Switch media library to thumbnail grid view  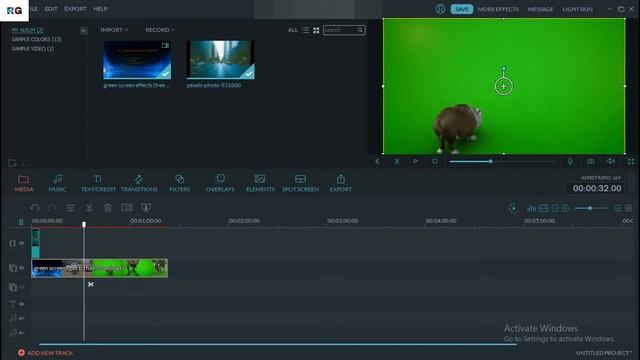[x=316, y=30]
